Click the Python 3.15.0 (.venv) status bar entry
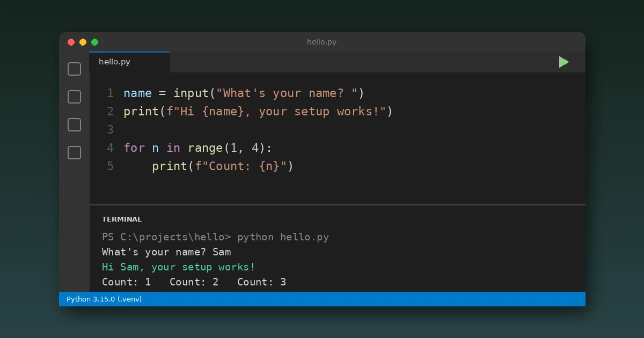The image size is (644, 338). click(x=104, y=299)
